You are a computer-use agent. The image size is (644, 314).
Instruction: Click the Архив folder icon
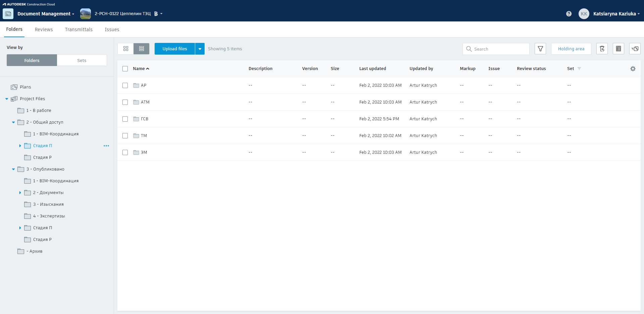[21, 251]
